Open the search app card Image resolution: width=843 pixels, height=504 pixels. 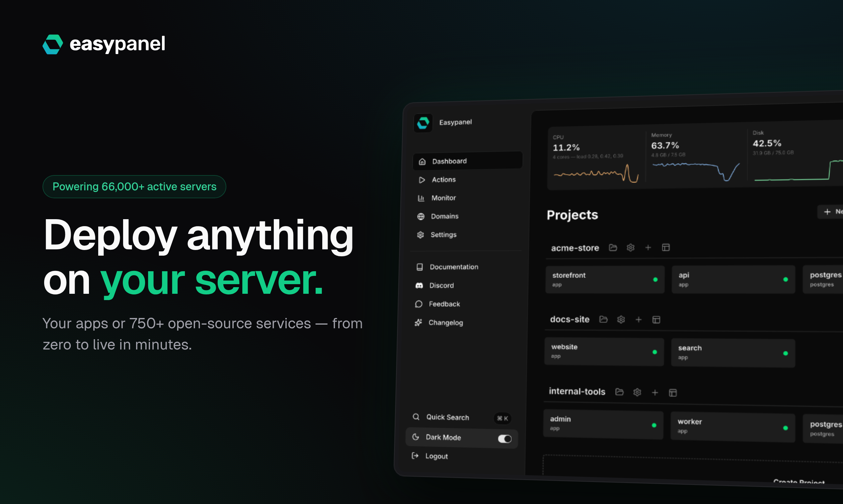733,353
